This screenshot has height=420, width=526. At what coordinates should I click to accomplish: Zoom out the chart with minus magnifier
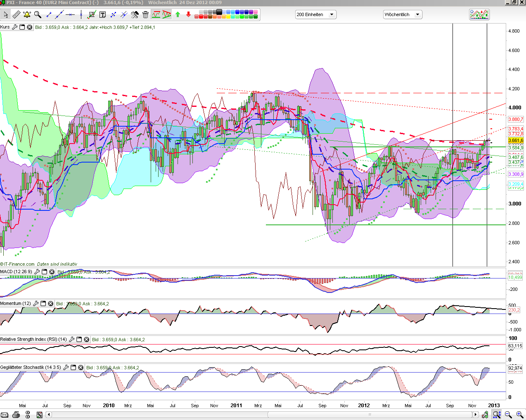(x=508, y=415)
